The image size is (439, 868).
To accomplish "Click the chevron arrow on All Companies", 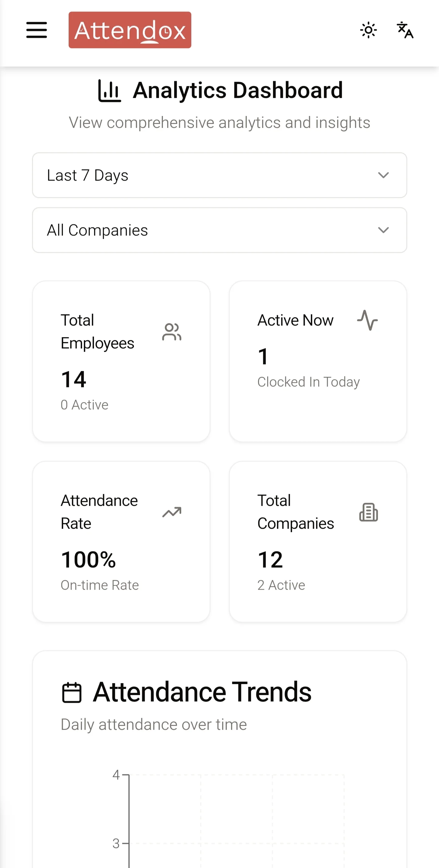I will click(x=383, y=230).
